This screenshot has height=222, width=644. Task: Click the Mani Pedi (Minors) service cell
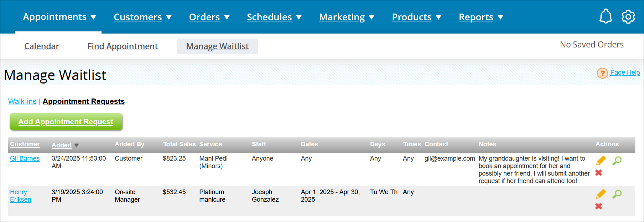coord(213,162)
